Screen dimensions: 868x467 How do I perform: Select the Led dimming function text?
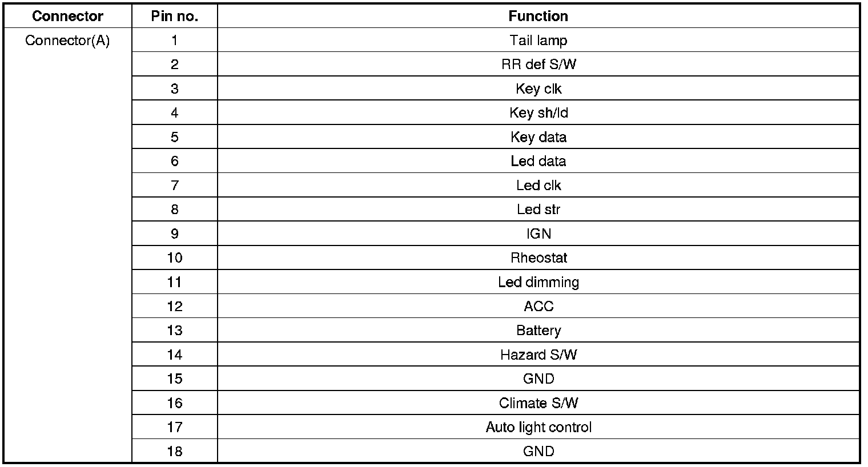tap(538, 282)
